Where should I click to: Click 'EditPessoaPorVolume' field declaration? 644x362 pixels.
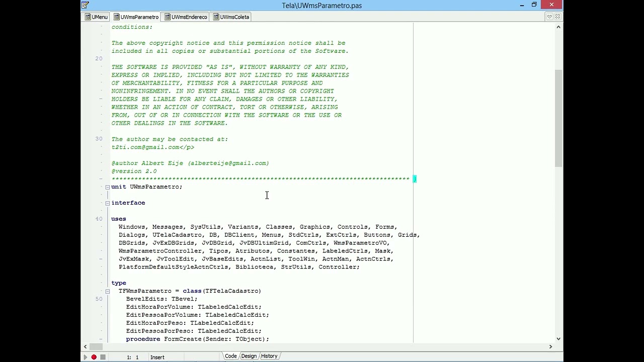coord(198,315)
